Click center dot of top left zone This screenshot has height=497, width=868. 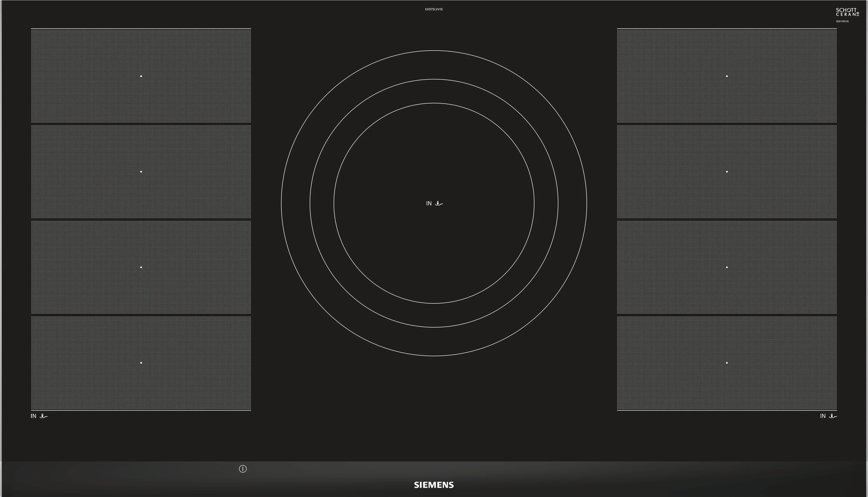click(x=141, y=76)
